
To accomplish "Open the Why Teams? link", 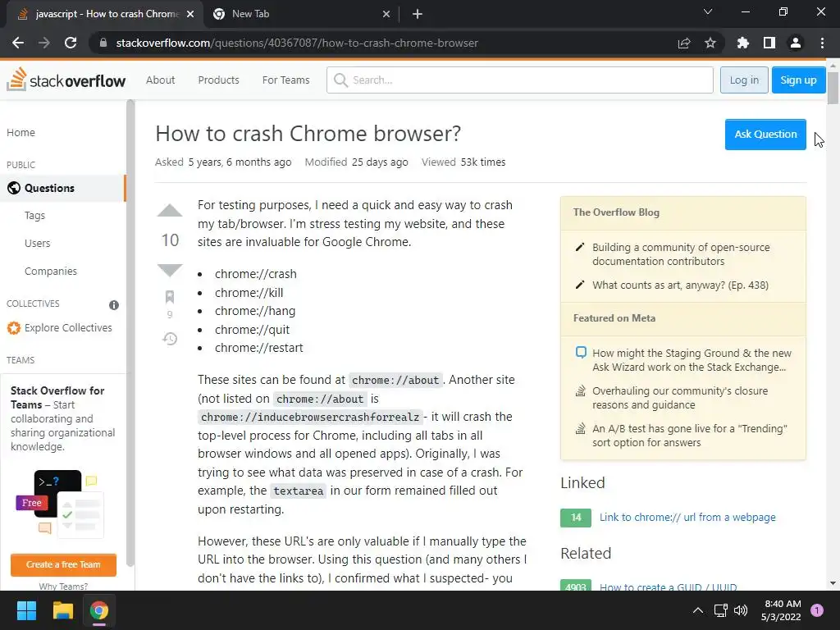I will coord(63,586).
